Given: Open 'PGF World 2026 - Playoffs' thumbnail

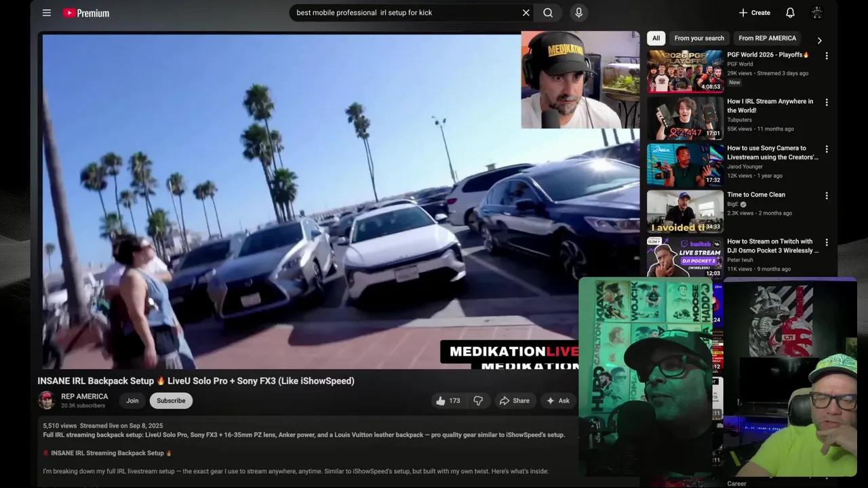Looking at the screenshot, I should coord(685,71).
